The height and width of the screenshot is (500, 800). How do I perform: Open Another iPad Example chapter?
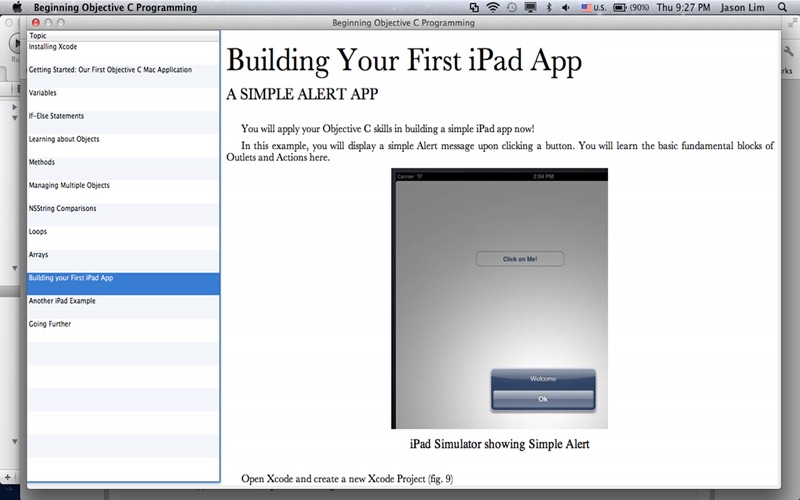coord(62,301)
